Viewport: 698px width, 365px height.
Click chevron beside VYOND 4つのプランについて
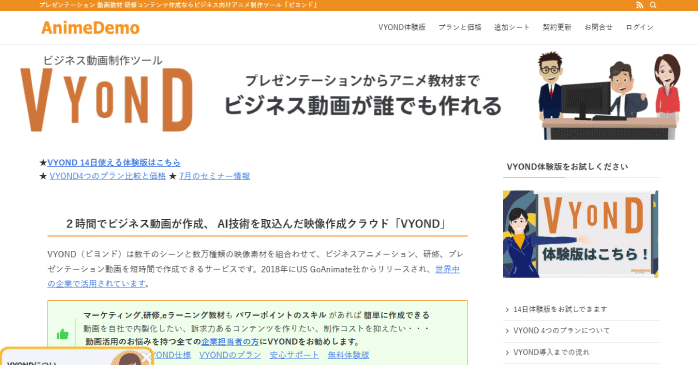[x=507, y=331]
